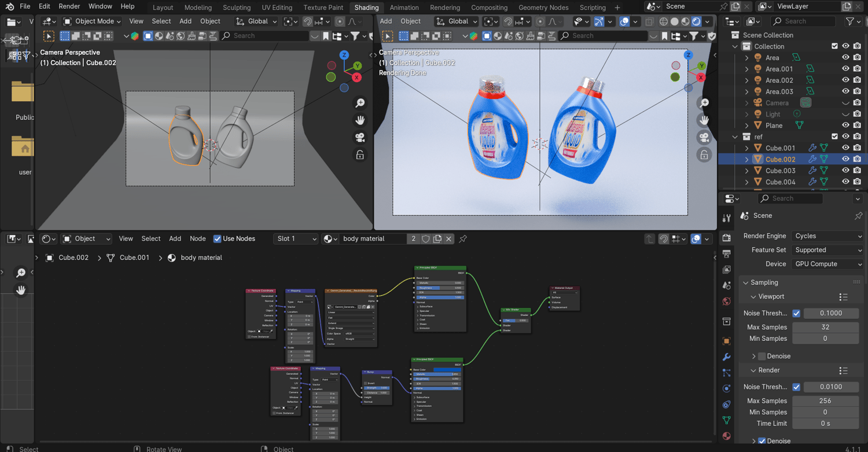The width and height of the screenshot is (868, 452).
Task: Adjust Viewport Max Samples field showing 32
Action: [x=825, y=327]
